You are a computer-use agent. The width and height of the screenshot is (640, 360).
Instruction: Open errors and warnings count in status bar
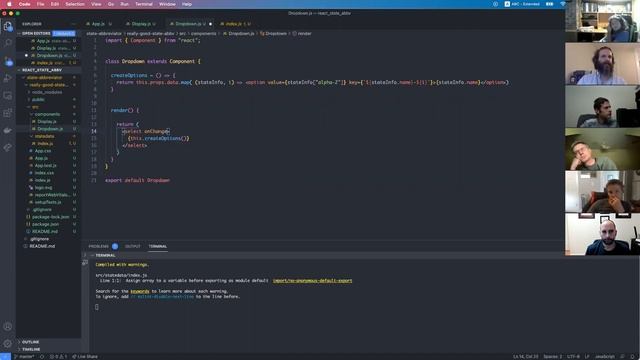pos(58,357)
